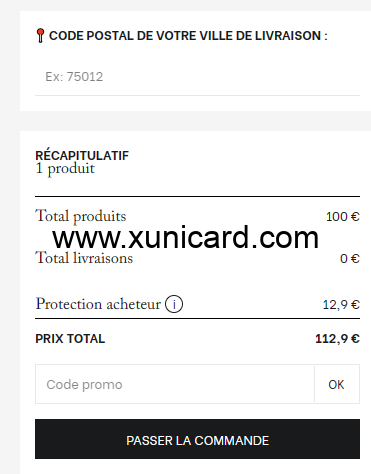Click the Protection acheteur label
This screenshot has width=371, height=474.
coord(98,304)
